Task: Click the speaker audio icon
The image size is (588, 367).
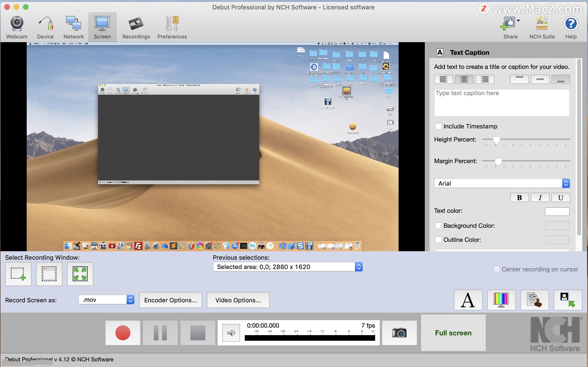Action: click(231, 333)
